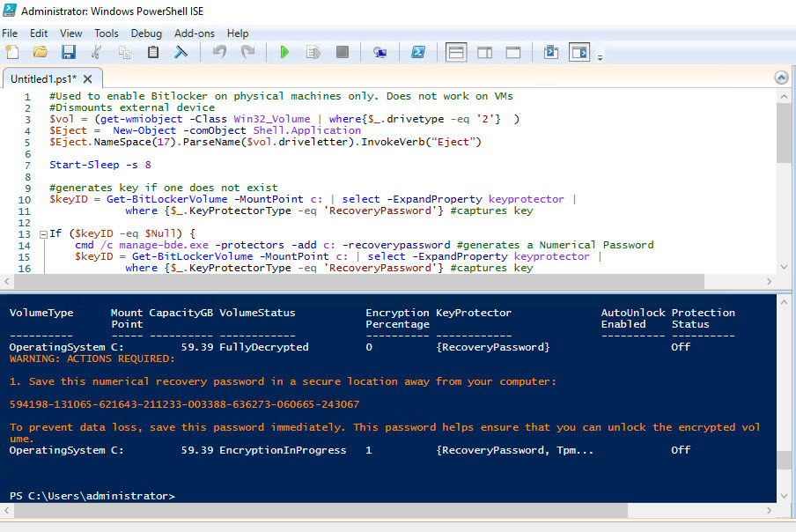Click line number 10 in gutter

25,199
